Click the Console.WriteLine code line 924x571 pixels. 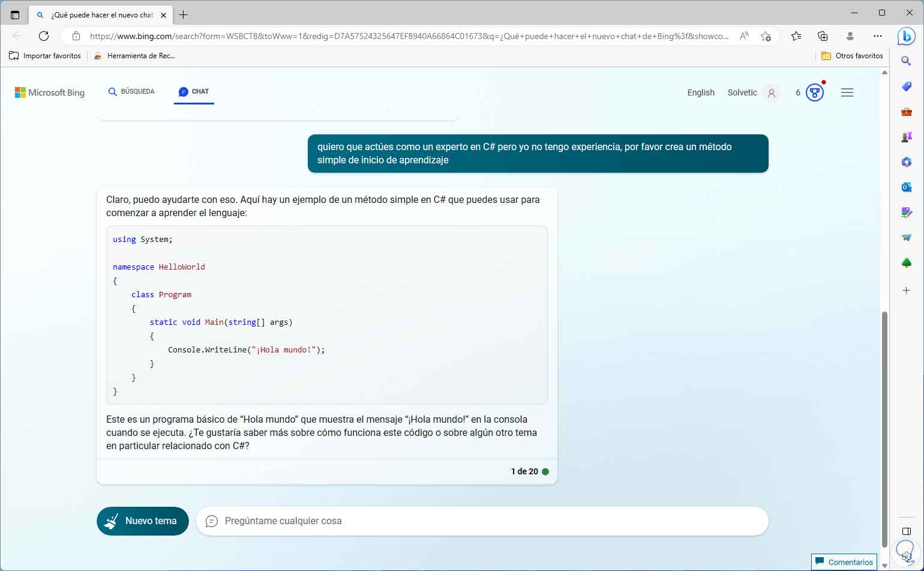pos(247,349)
